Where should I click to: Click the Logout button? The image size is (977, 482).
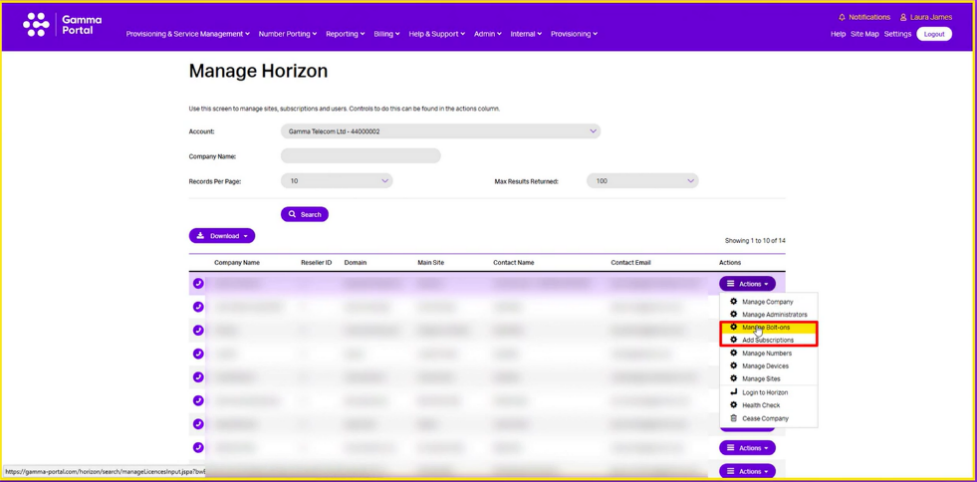pyautogui.click(x=934, y=34)
